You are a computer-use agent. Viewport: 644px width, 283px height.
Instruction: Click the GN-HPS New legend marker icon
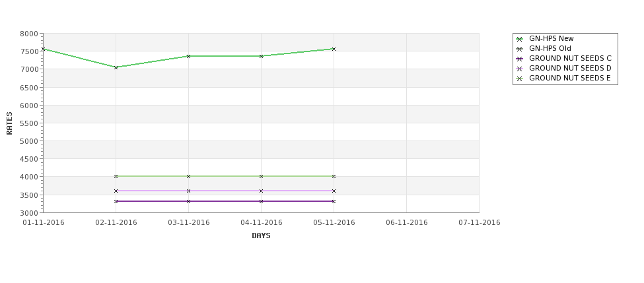tap(520, 39)
